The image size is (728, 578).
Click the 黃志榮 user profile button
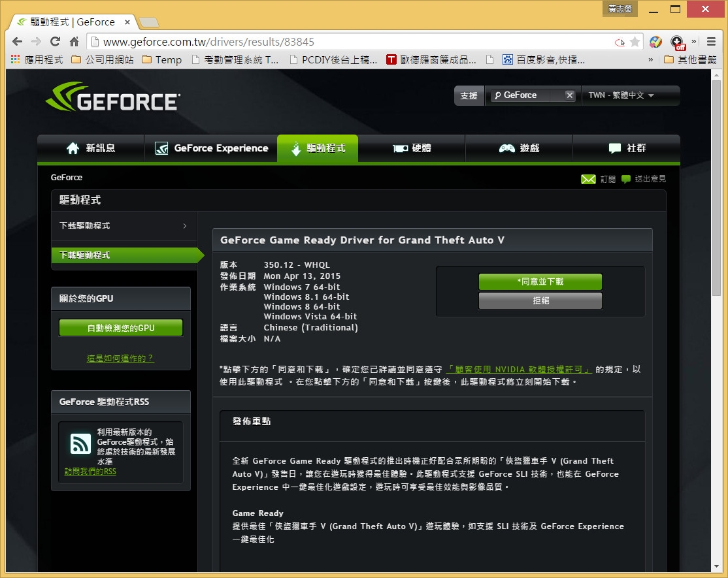[620, 8]
